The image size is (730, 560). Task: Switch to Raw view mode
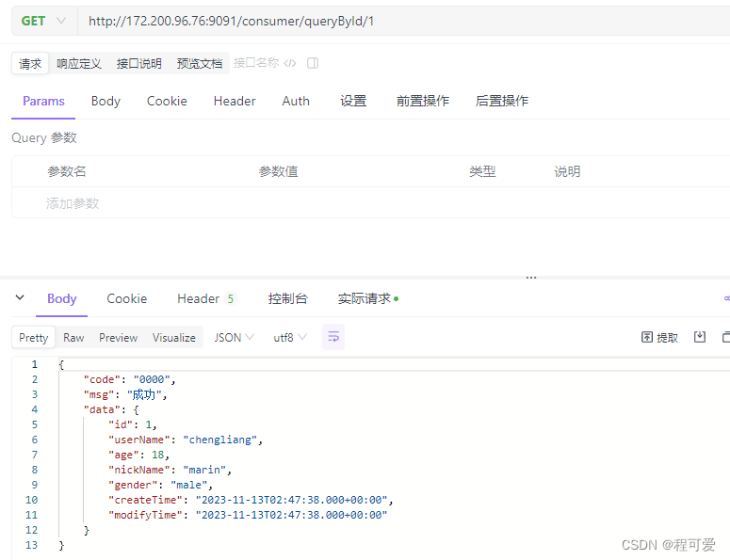point(73,338)
